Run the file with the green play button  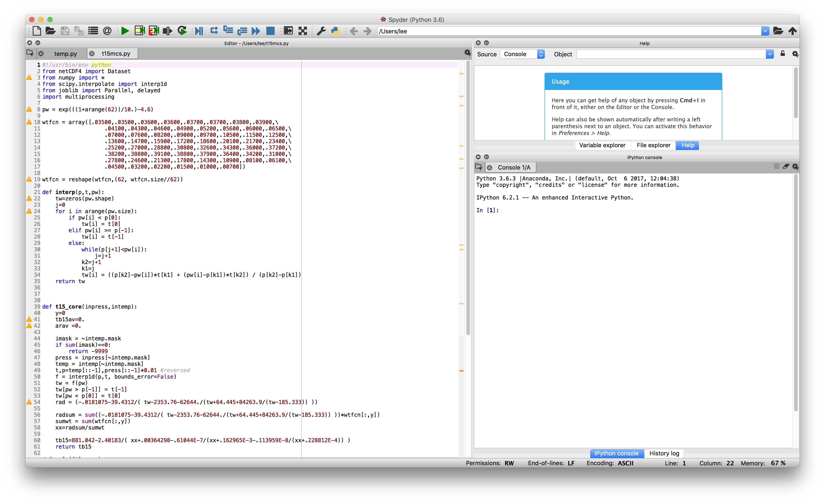point(125,31)
